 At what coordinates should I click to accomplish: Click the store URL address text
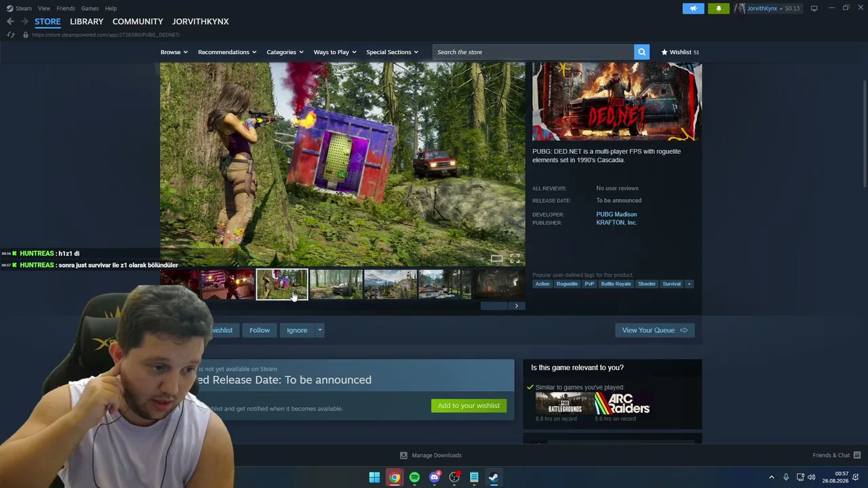click(106, 35)
